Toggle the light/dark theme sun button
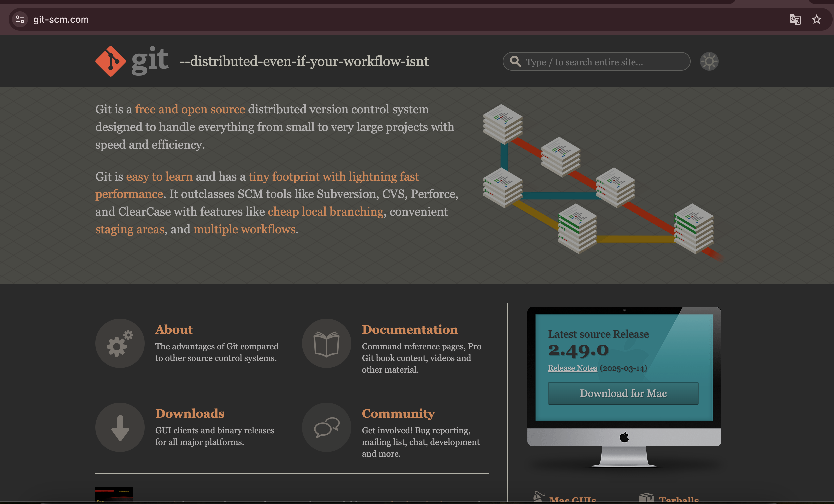Screen dimensions: 834x504 pos(709,61)
